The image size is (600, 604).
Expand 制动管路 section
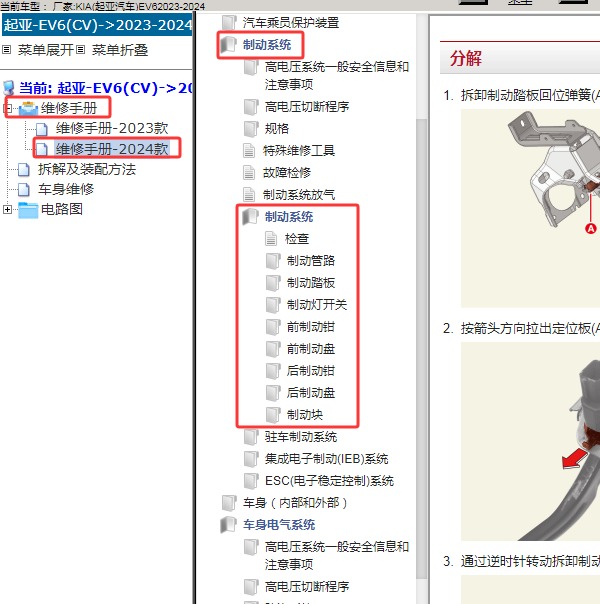[311, 261]
